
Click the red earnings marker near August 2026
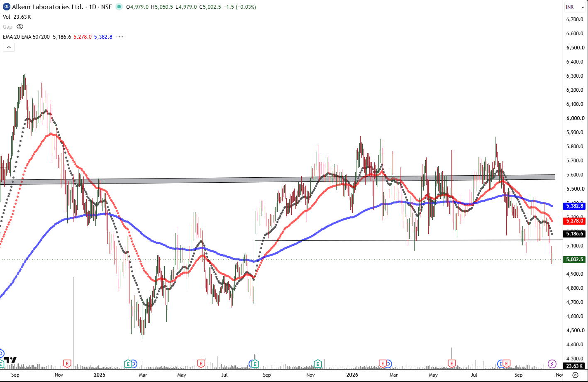pos(506,364)
